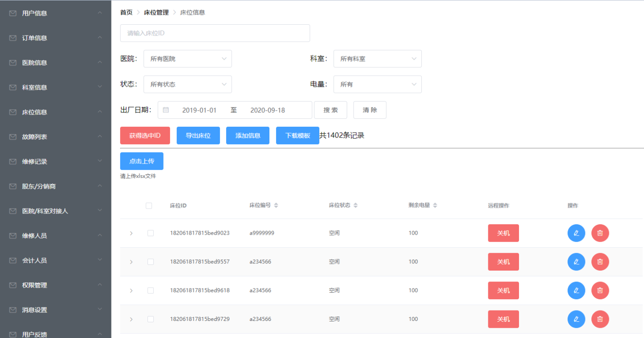Click the edit pencil icon for bed 182061817815bed9618
Viewport: 644px width, 338px height.
[x=576, y=290]
